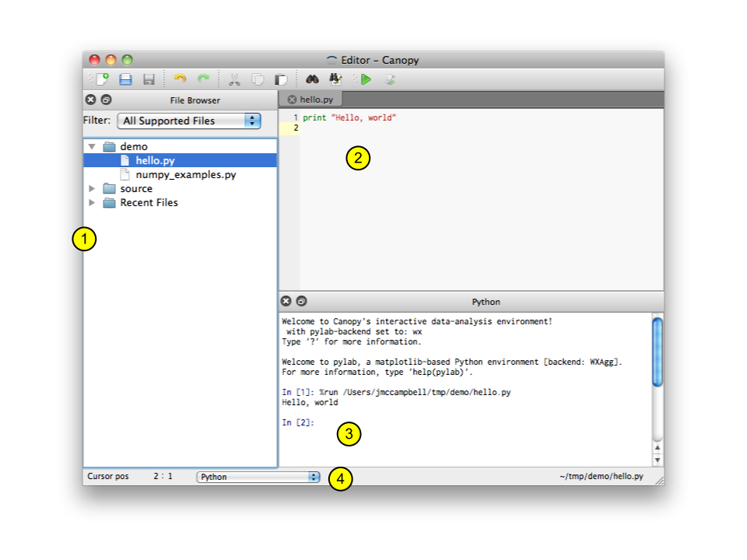The image size is (747, 560).
Task: Open Find with the binoculars icon
Action: pos(312,79)
